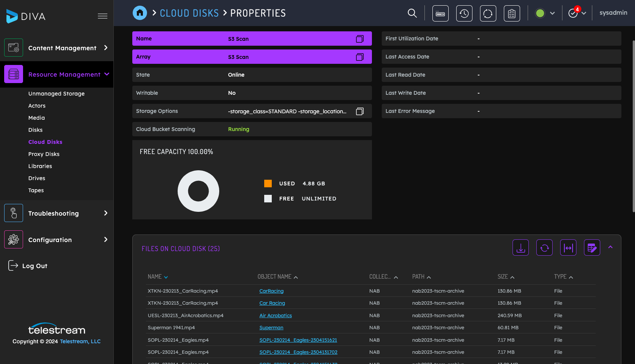Open the Superman object link
Screen dimensions: 635x364
click(x=271, y=328)
